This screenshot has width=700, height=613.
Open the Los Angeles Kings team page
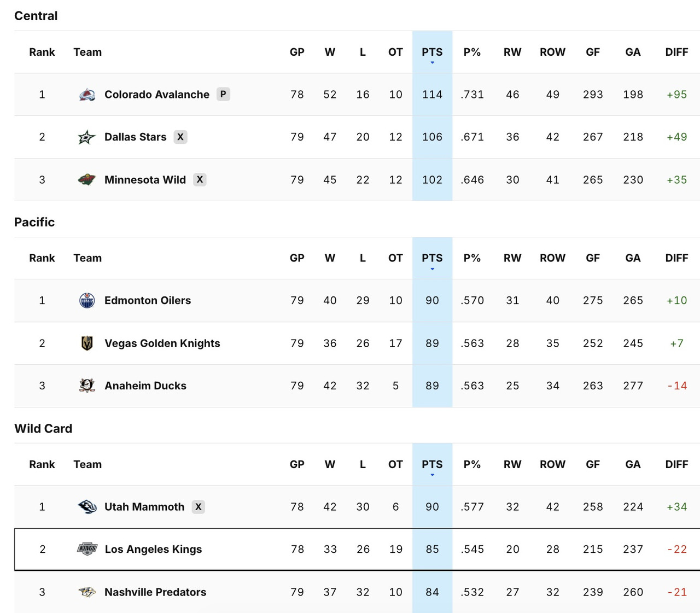click(153, 549)
